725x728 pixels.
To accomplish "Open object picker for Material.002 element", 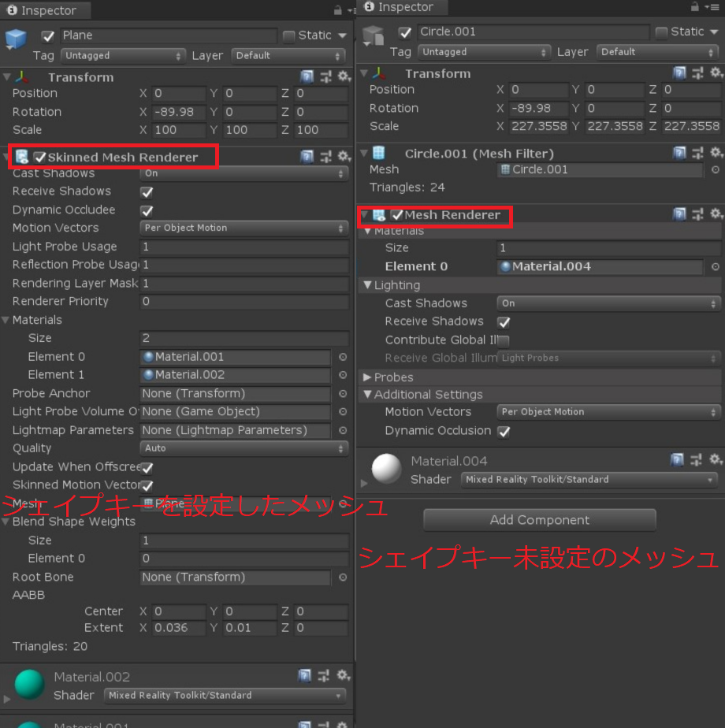I will pyautogui.click(x=343, y=375).
